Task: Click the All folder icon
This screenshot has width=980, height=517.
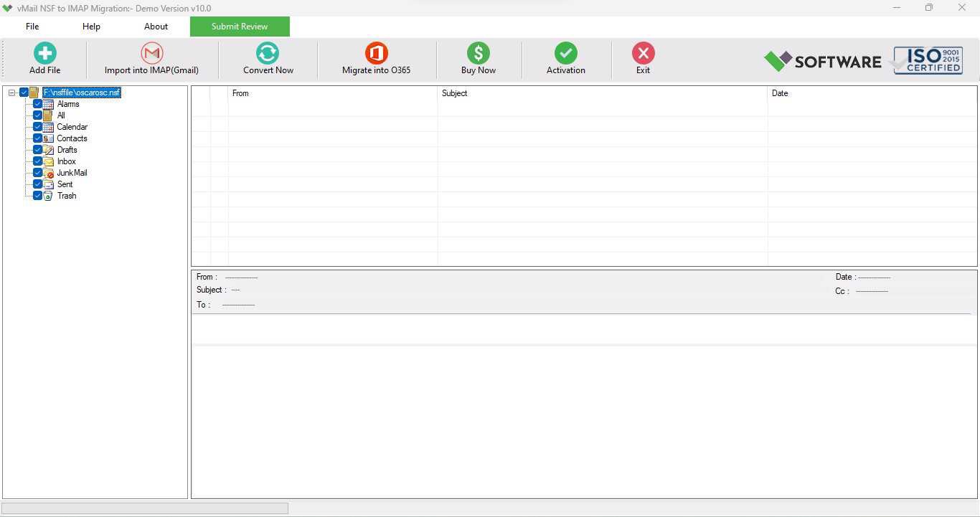Action: point(48,115)
